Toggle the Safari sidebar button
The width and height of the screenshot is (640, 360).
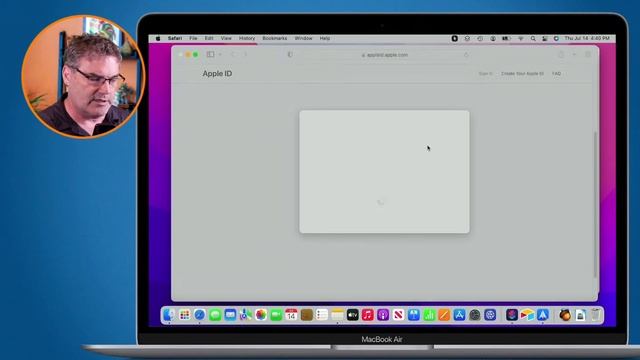pos(210,54)
